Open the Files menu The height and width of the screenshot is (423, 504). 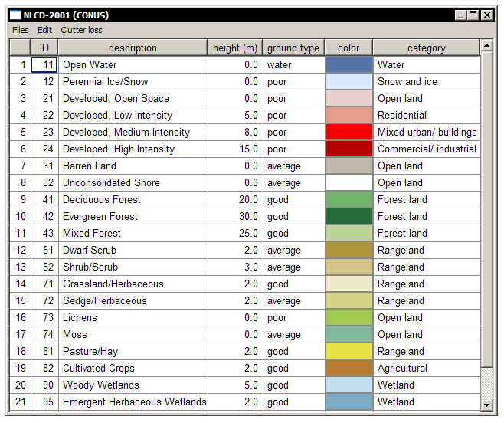click(x=21, y=30)
